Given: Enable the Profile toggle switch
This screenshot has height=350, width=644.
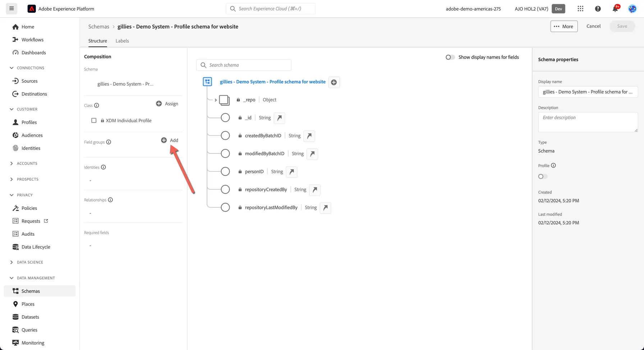Looking at the screenshot, I should click(543, 176).
